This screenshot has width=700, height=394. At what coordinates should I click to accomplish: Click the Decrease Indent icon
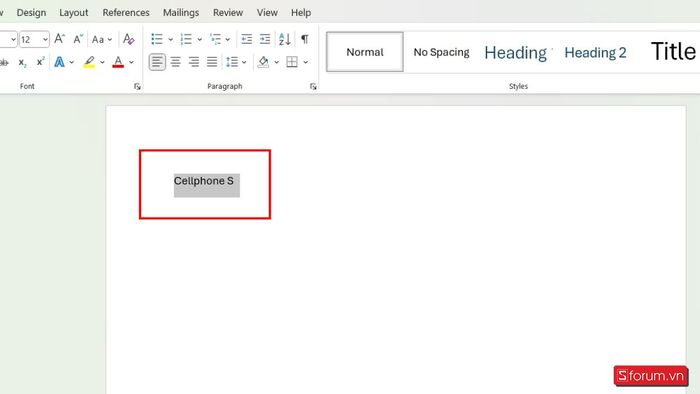(247, 39)
